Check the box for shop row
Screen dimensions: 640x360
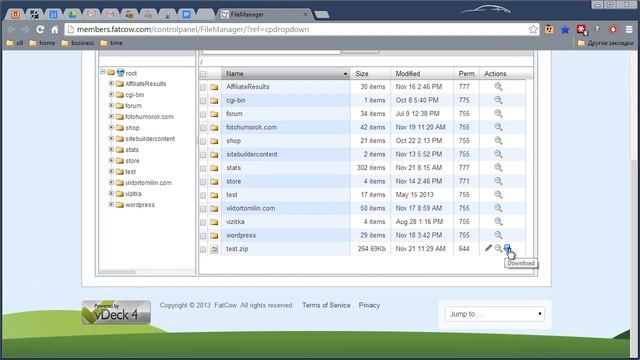coord(203,141)
